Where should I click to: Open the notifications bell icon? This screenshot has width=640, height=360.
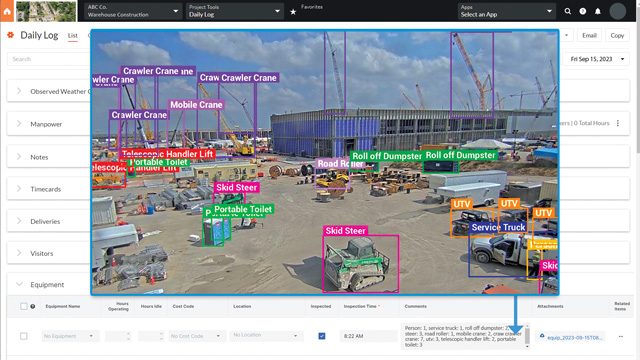(x=598, y=11)
